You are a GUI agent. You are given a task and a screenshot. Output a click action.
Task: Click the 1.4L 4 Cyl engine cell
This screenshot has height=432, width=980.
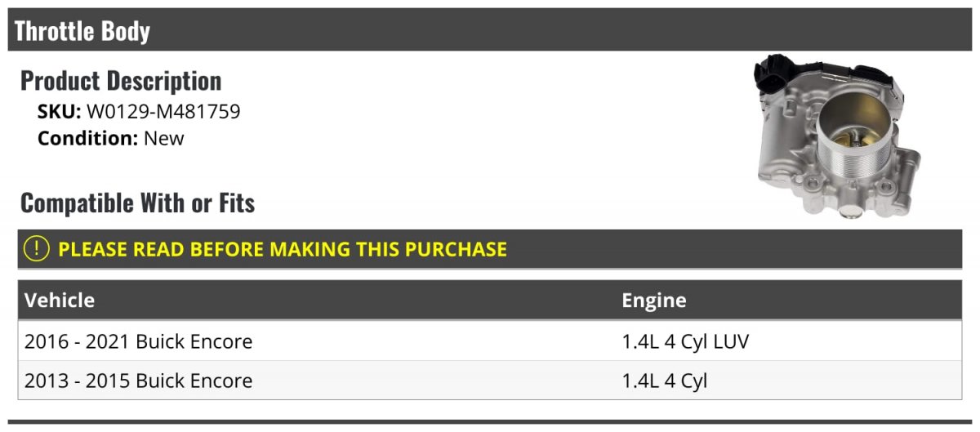pyautogui.click(x=665, y=381)
